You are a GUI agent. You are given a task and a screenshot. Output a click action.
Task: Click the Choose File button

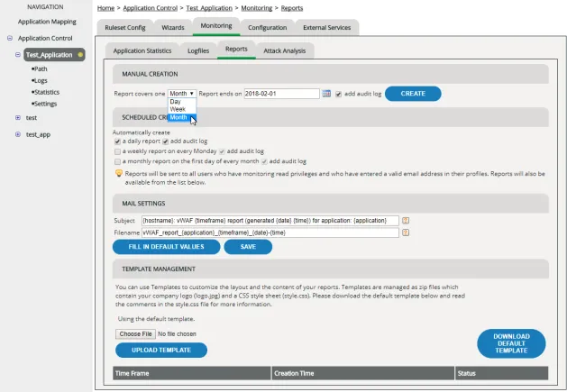pyautogui.click(x=135, y=333)
